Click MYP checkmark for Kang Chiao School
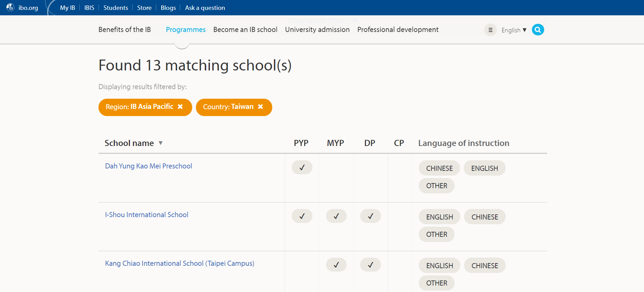644x292 pixels. pyautogui.click(x=336, y=265)
